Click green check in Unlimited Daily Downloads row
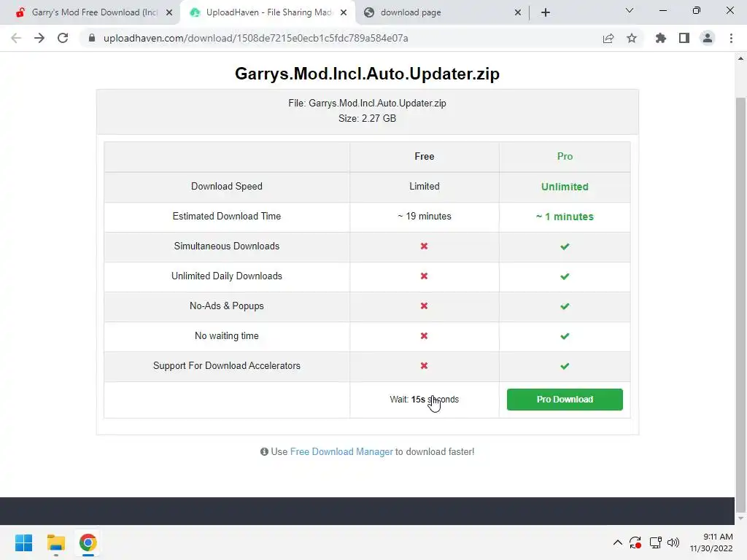Image resolution: width=747 pixels, height=560 pixels. coord(565,276)
